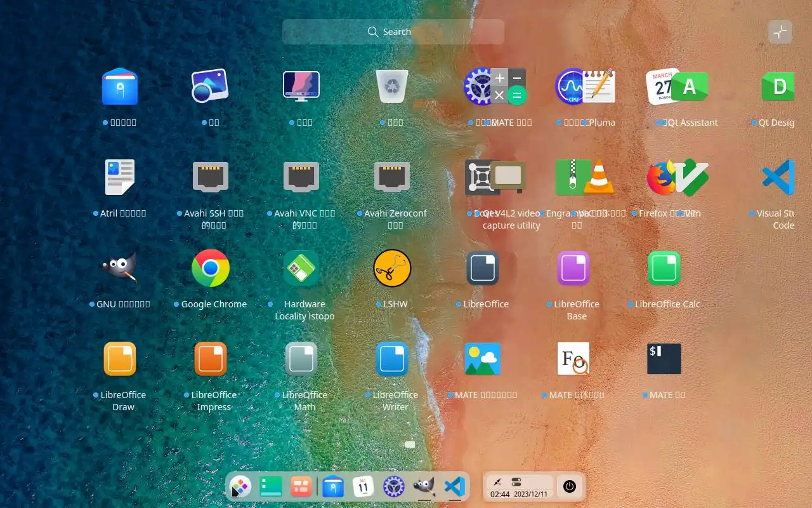The height and width of the screenshot is (508, 812).
Task: Open Avahi Zeroconf browser
Action: coord(392,177)
